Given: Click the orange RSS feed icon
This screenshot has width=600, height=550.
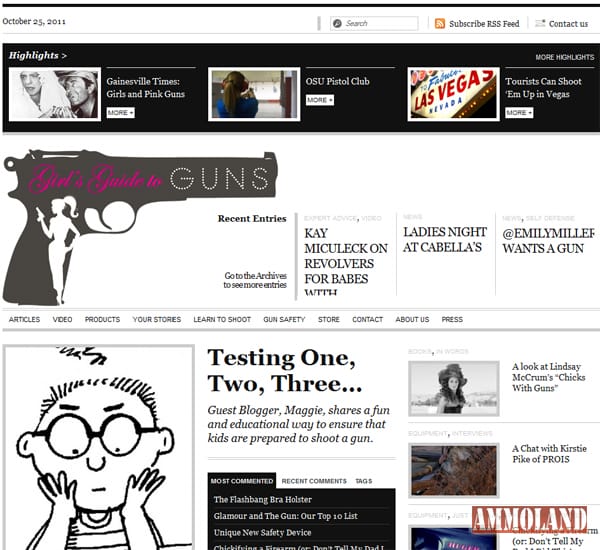Looking at the screenshot, I should [440, 23].
